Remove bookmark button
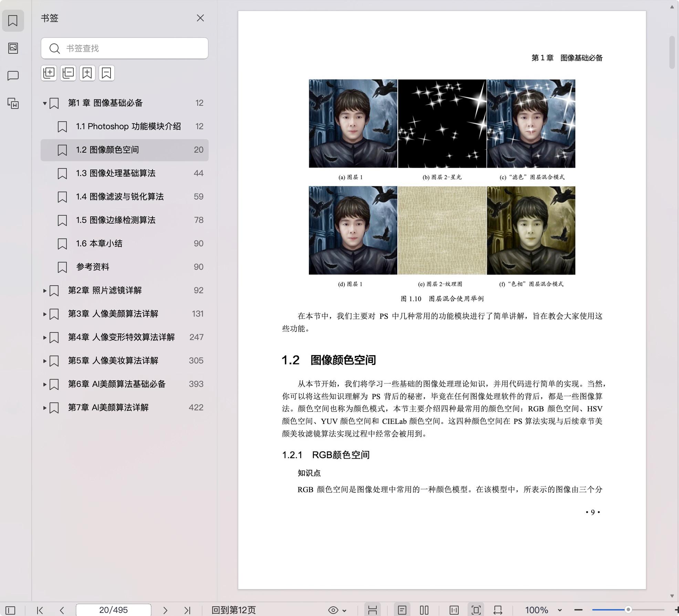The height and width of the screenshot is (616, 679). tap(107, 73)
